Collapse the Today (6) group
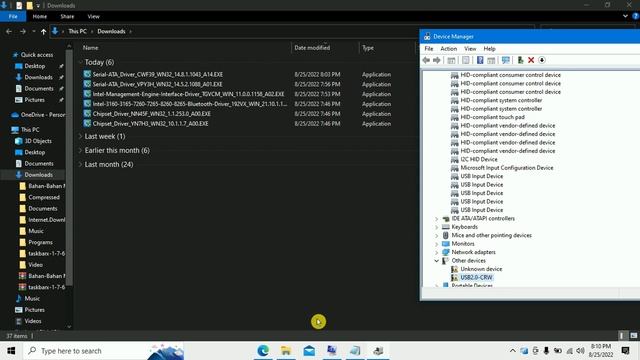 pos(80,62)
